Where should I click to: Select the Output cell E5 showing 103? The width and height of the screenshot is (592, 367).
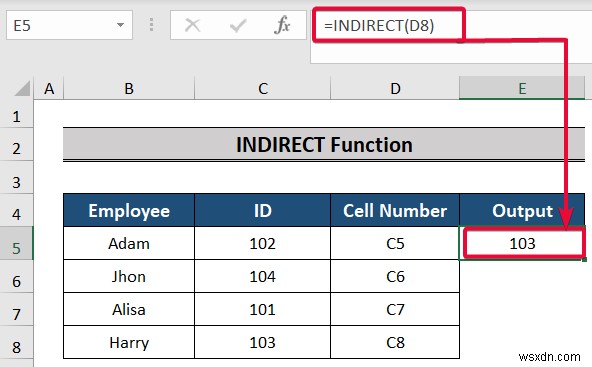(x=522, y=243)
